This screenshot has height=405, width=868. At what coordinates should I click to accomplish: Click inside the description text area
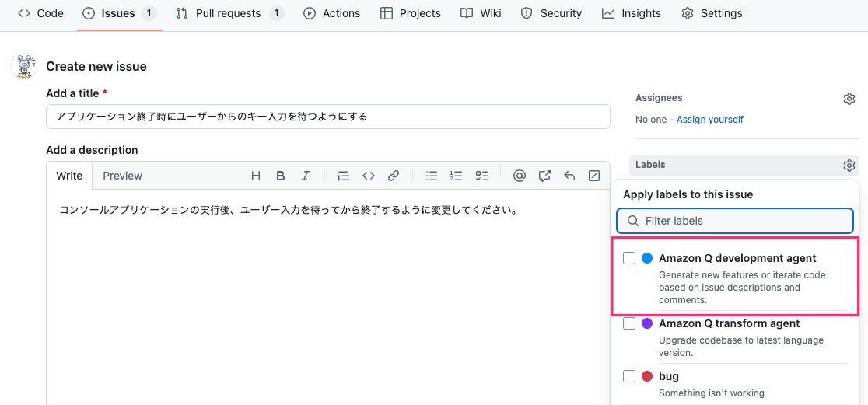pos(327,297)
